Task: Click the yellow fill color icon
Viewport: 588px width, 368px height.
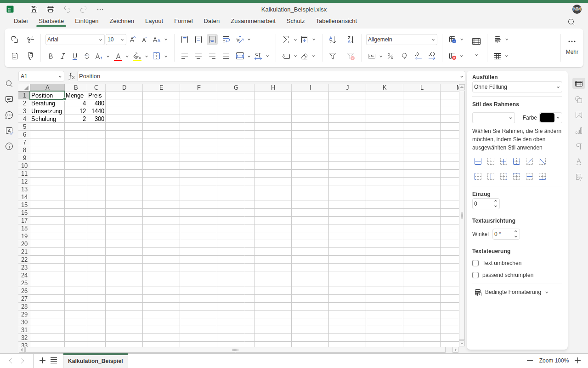Action: click(137, 56)
